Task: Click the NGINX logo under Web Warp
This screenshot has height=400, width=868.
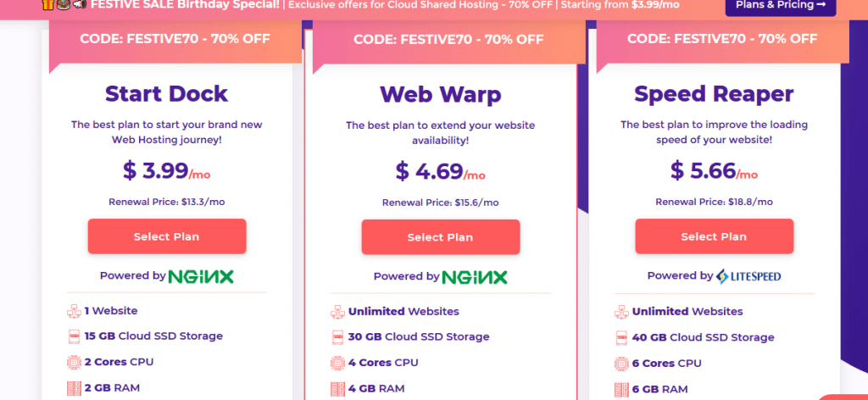Action: (x=475, y=276)
